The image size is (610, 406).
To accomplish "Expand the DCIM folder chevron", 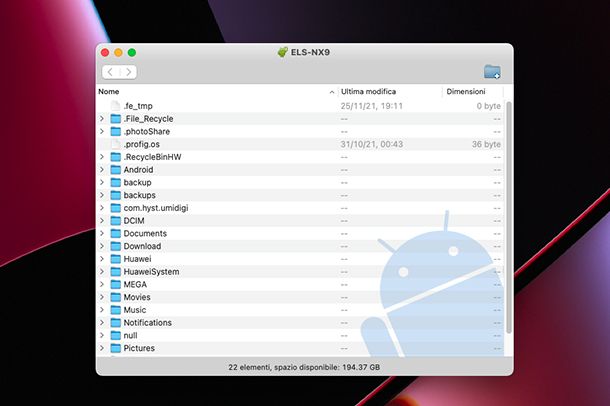I will [102, 220].
